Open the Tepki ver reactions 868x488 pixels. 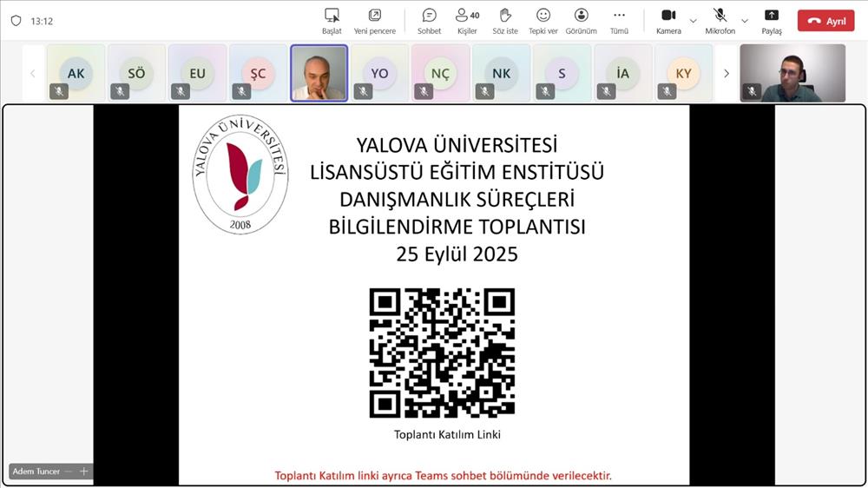(x=542, y=20)
